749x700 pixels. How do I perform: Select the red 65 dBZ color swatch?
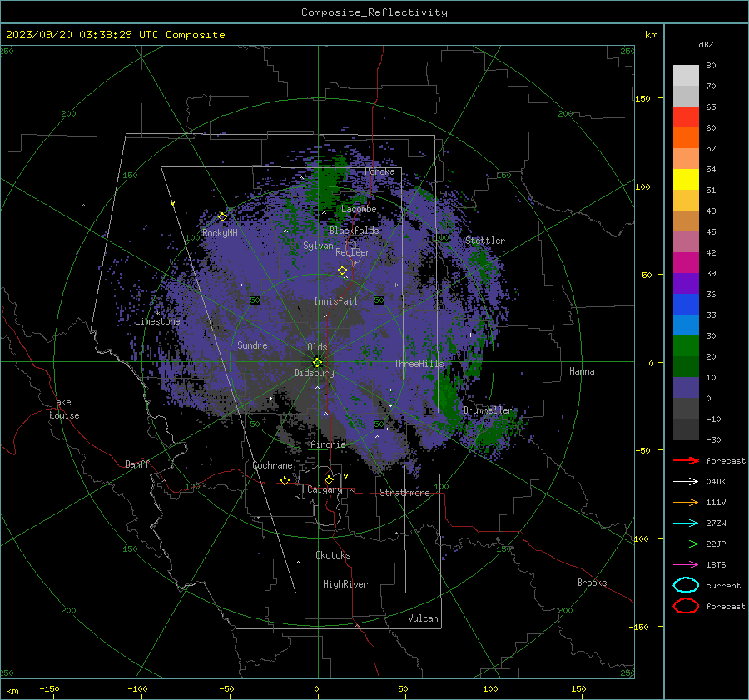point(686,117)
